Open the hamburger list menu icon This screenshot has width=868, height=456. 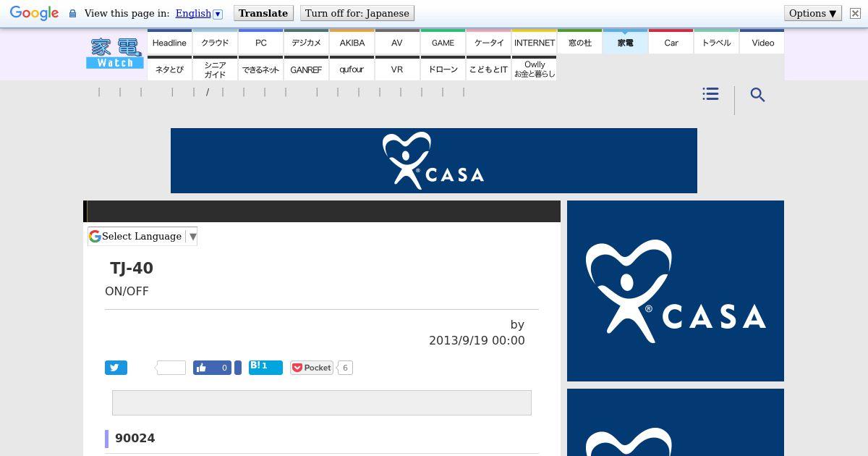(710, 94)
